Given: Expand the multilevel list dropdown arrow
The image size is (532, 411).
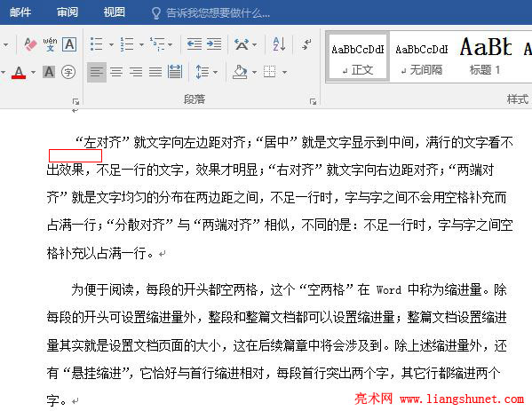Looking at the screenshot, I should 170,44.
